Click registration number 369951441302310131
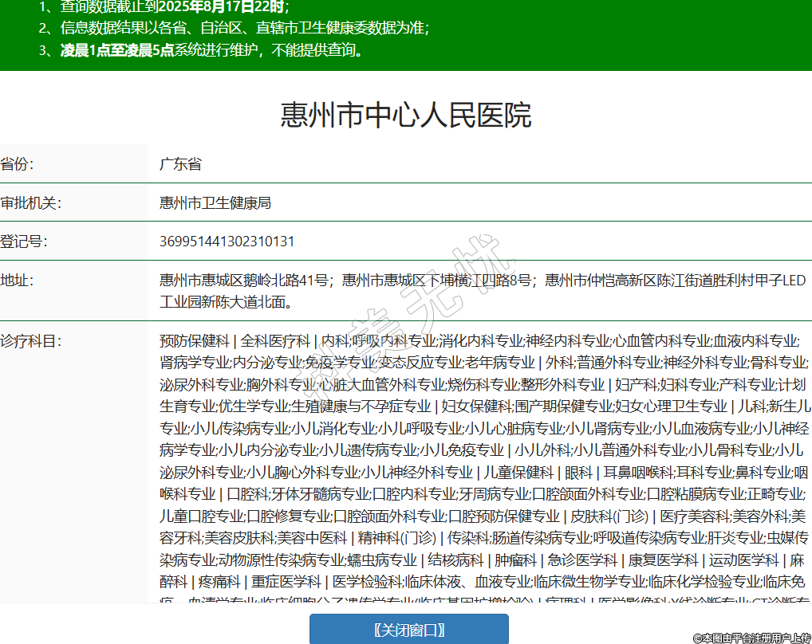Viewport: 812px width, 644px height. pos(227,241)
